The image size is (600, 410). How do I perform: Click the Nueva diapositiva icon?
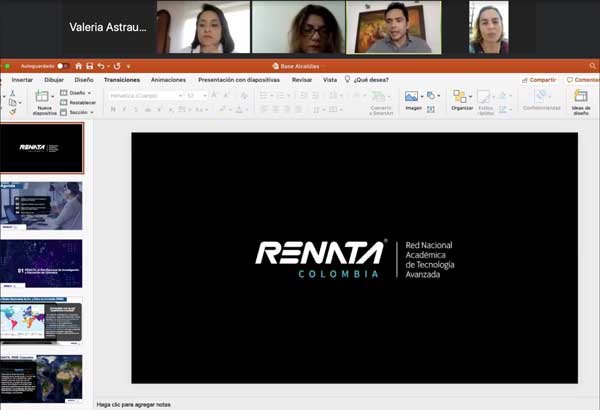[42, 96]
